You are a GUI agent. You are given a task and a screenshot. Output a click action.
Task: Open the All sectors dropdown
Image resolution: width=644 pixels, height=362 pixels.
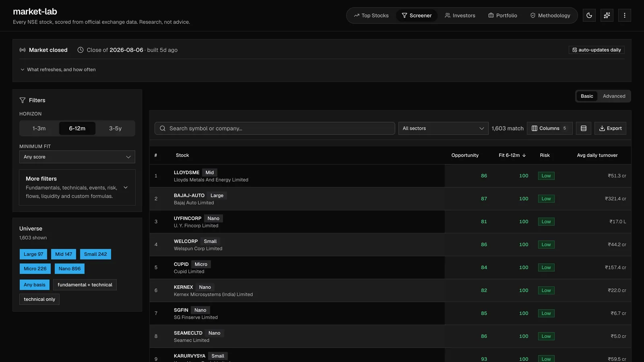point(443,128)
